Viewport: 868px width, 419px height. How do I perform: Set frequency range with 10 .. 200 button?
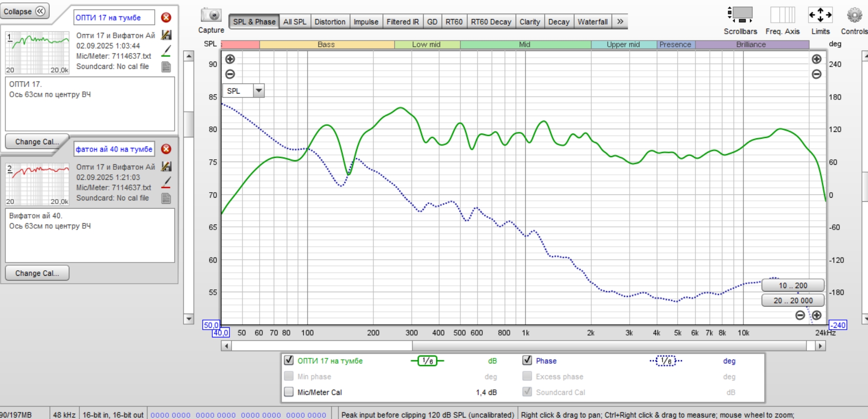793,285
